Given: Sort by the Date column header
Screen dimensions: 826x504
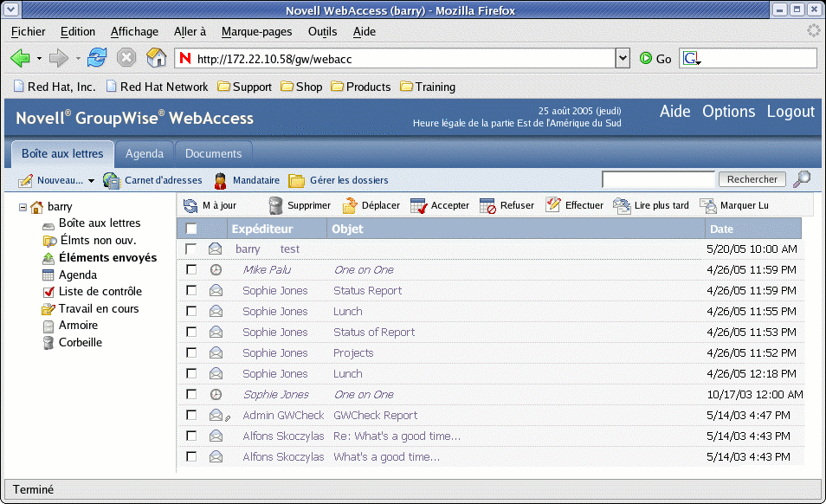Looking at the screenshot, I should tap(752, 229).
